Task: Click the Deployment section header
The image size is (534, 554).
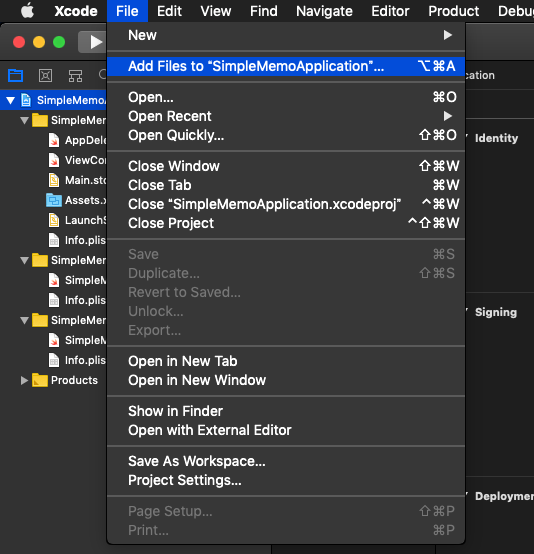Action: 504,496
